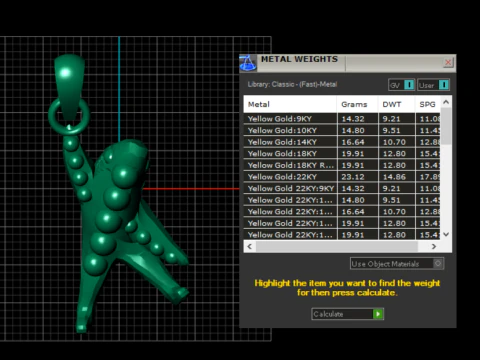This screenshot has height=360, width=480.
Task: Click the 23.12 grams cell
Action: [x=357, y=177]
